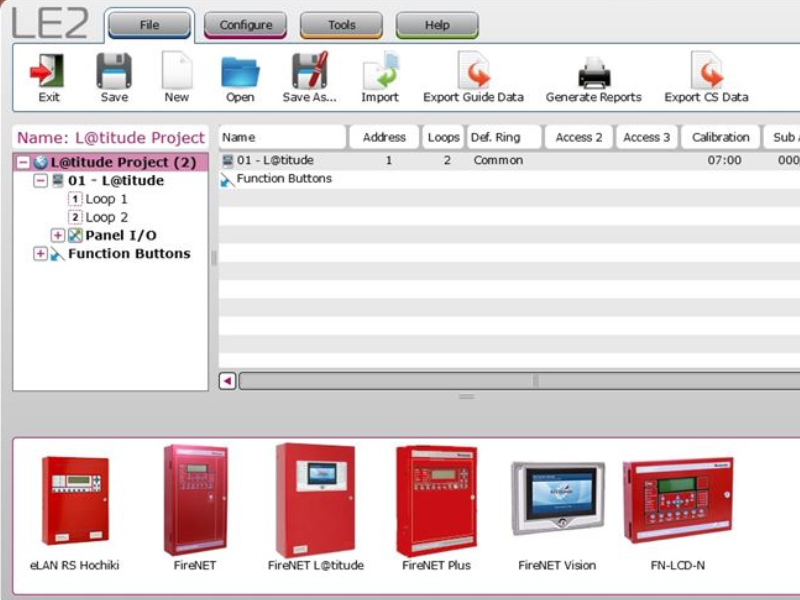800x600 pixels.
Task: Click the Def. Ring column header
Action: 504,137
